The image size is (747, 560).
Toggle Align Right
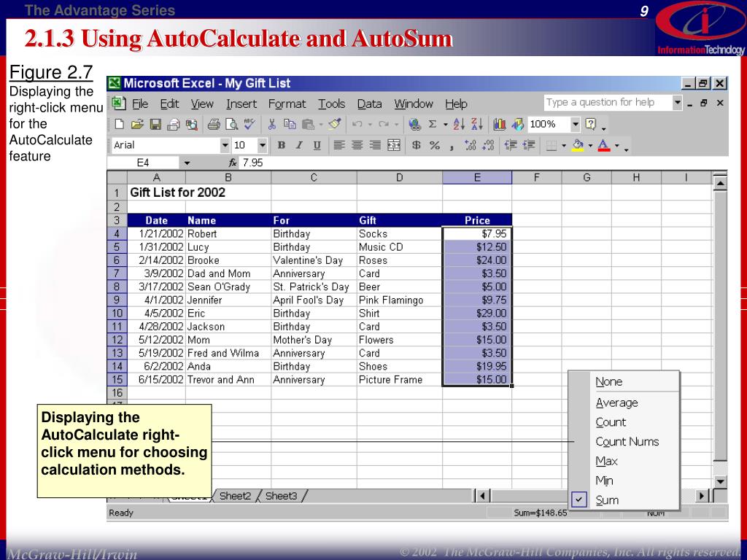pyautogui.click(x=375, y=145)
